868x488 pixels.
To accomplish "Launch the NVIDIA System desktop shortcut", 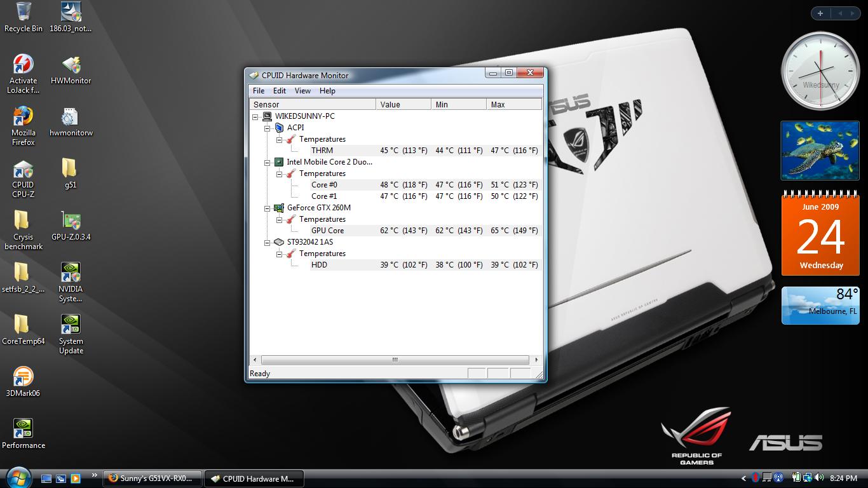I will [x=71, y=282].
